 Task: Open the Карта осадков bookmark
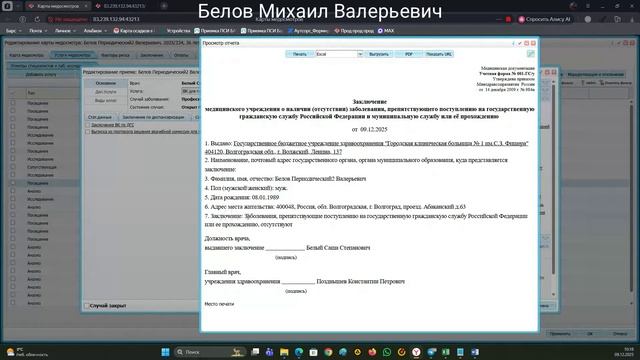tap(133, 31)
